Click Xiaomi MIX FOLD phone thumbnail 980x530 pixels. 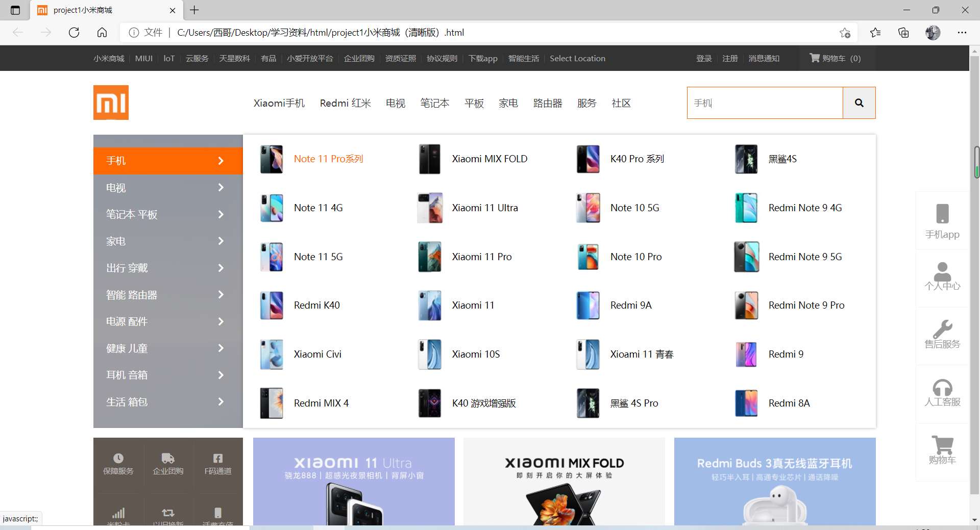click(430, 159)
